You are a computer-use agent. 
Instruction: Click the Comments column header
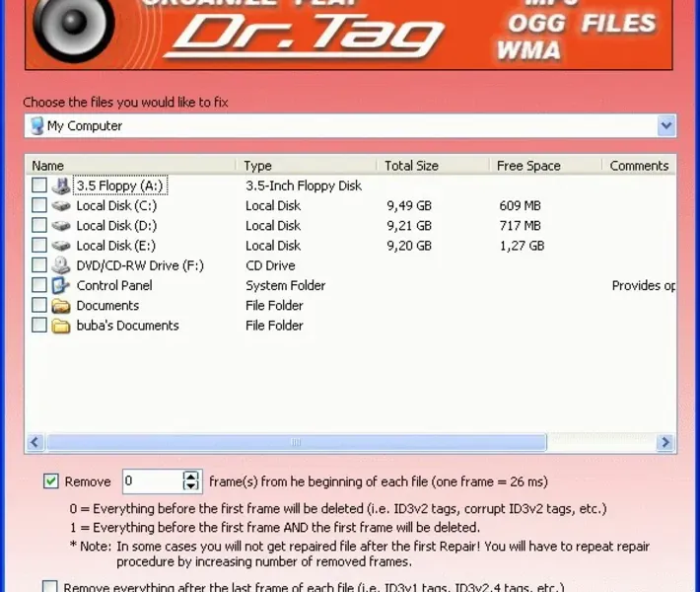[x=639, y=166]
